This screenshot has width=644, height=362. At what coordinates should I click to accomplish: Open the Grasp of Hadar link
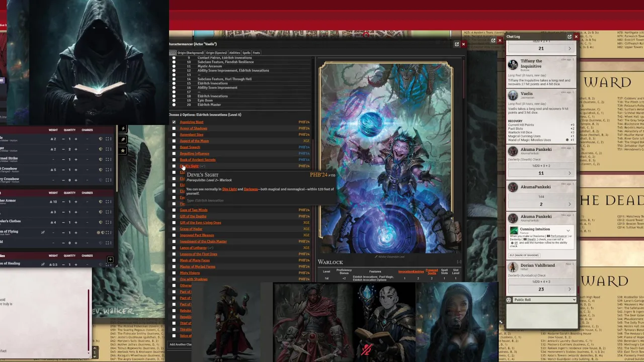click(191, 229)
